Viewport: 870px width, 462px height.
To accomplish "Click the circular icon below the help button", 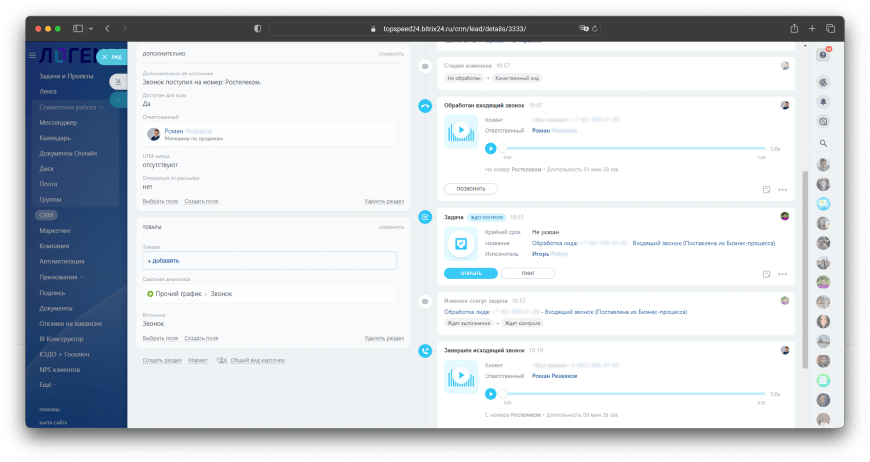I will click(x=823, y=83).
